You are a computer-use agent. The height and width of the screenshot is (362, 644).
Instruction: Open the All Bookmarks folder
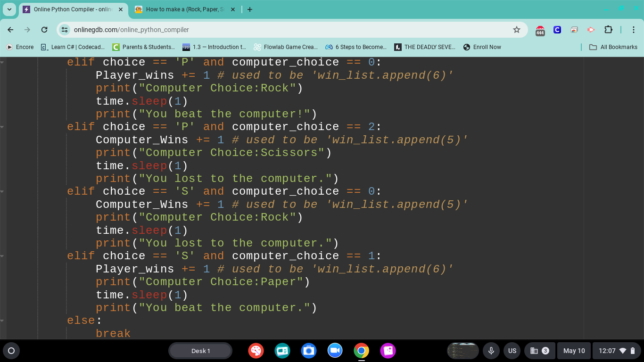point(613,47)
